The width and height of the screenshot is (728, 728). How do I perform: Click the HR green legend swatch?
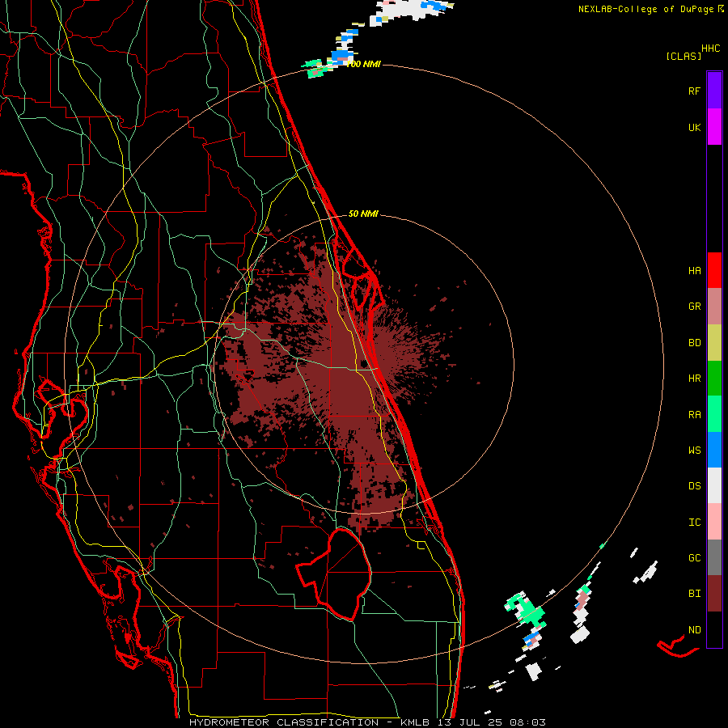point(714,378)
